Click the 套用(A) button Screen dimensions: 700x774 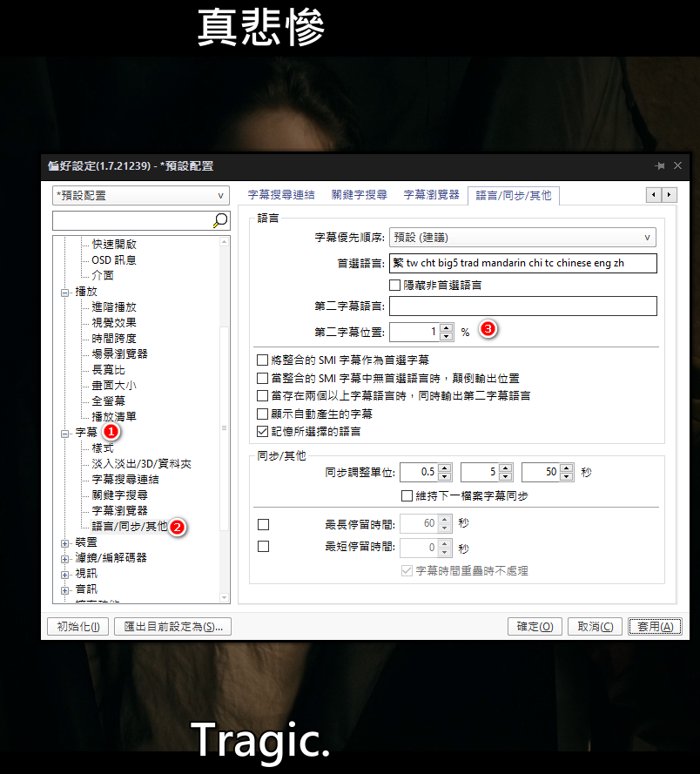tap(654, 626)
